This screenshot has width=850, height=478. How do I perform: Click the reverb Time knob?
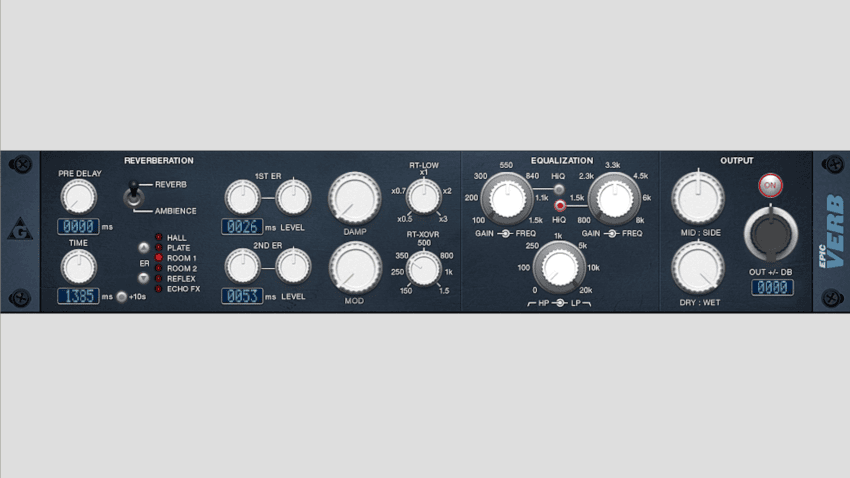(79, 267)
